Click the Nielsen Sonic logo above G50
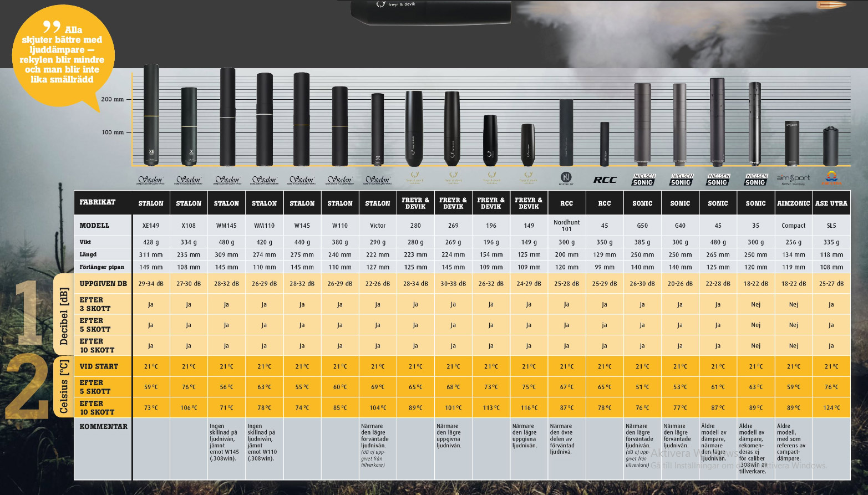Image resolution: width=868 pixels, height=495 pixels. (643, 180)
